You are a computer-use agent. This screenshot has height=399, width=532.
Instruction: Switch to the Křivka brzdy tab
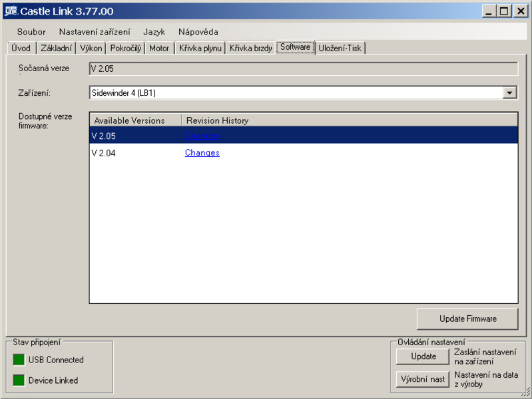click(x=251, y=48)
